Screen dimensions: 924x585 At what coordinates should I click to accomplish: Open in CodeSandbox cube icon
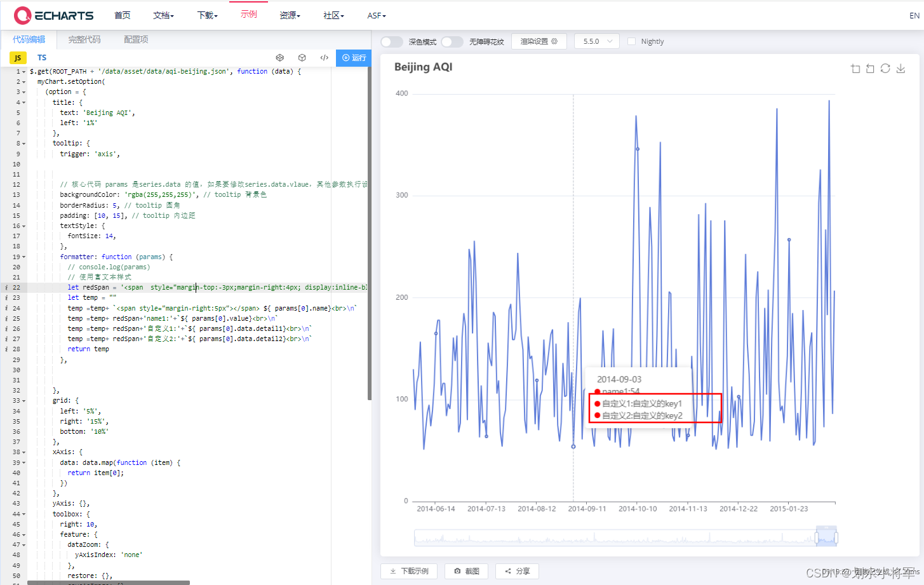pyautogui.click(x=302, y=58)
